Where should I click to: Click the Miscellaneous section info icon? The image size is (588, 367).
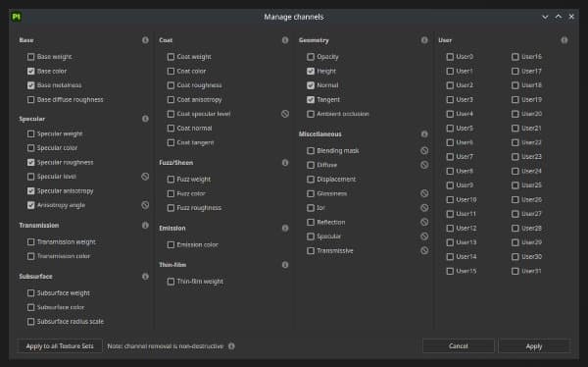424,133
